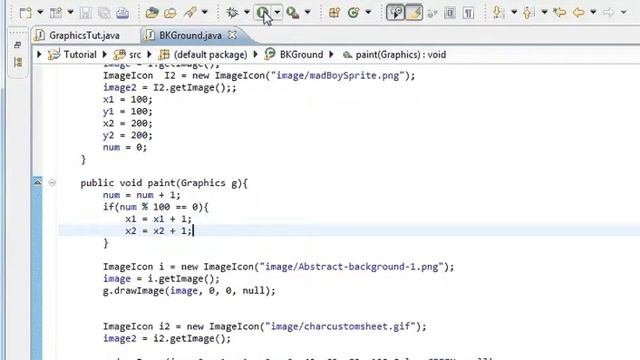Image resolution: width=640 pixels, height=360 pixels.
Task: Click the override indicator triangle beside paint method
Action: 37,182
